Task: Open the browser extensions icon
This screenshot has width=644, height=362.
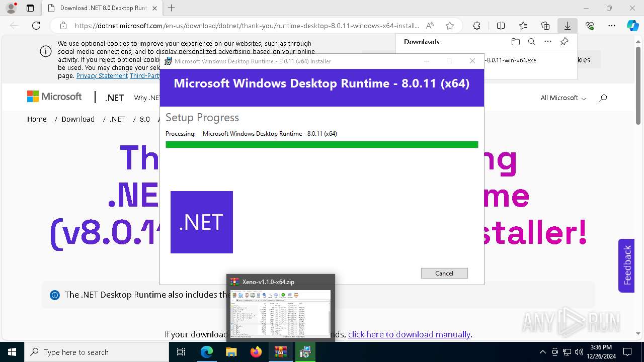Action: (x=476, y=26)
